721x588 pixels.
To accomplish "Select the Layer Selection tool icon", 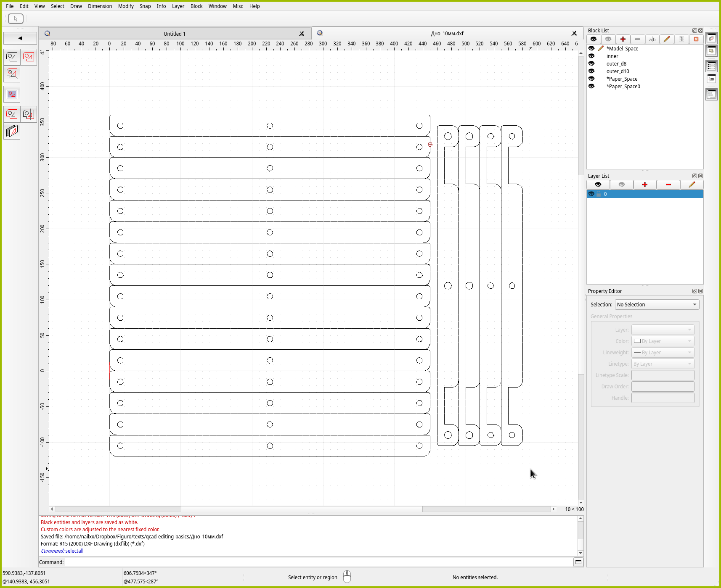I will point(12,132).
